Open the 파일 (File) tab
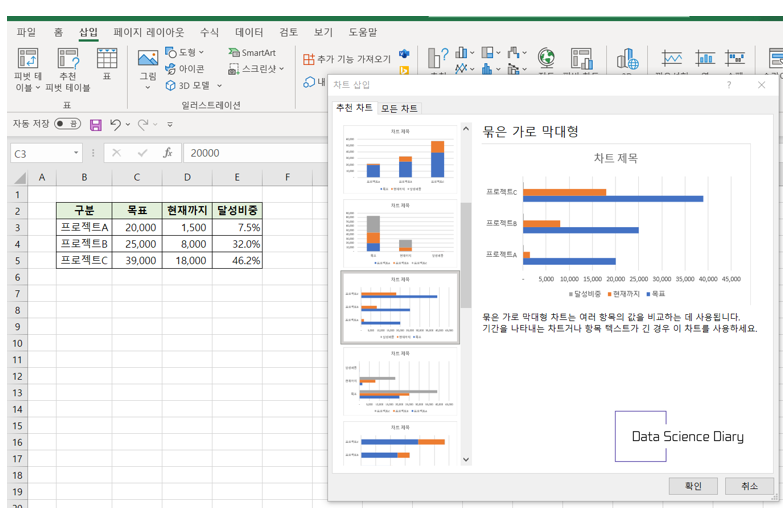 pos(26,32)
